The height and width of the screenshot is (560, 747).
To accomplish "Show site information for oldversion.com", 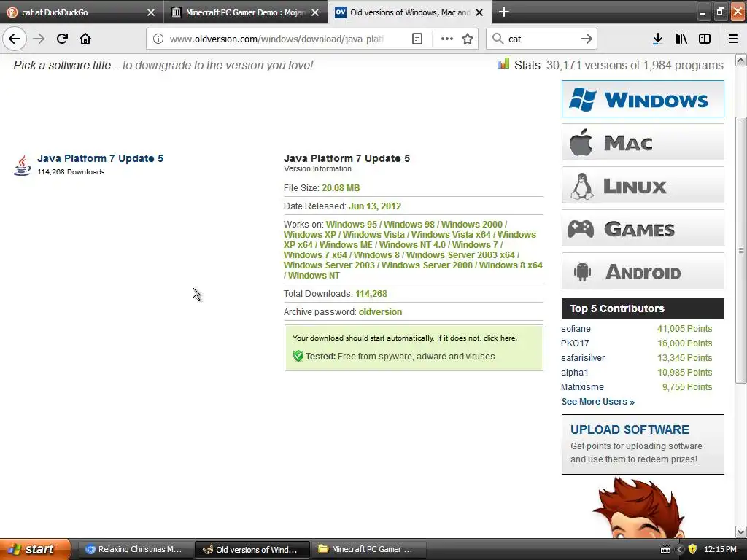I will pyautogui.click(x=158, y=39).
